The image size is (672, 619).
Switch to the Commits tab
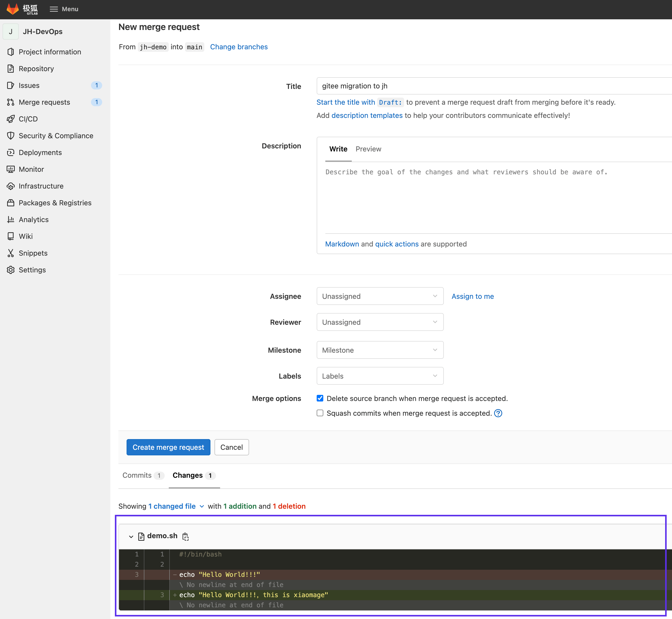point(137,475)
